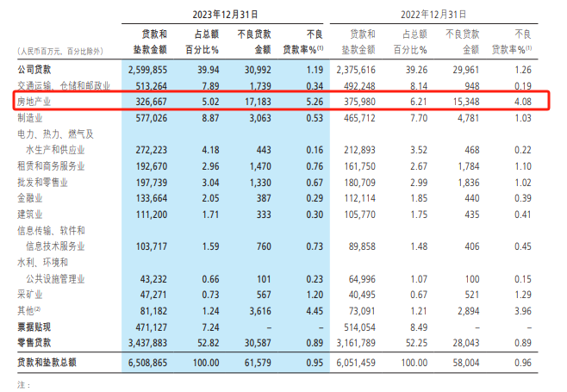This screenshot has height=392, width=567.
Task: Click the 465,712 value in 制造业 row
Action: click(360, 118)
